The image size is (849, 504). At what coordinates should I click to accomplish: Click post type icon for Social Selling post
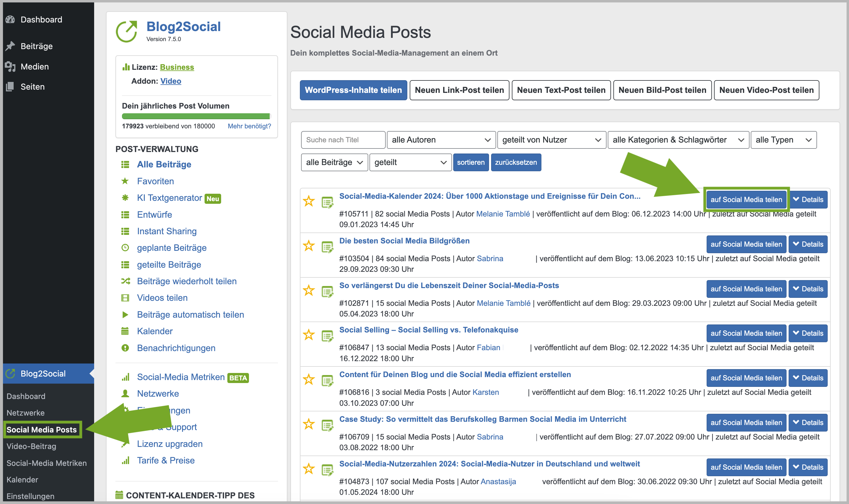[x=327, y=336]
